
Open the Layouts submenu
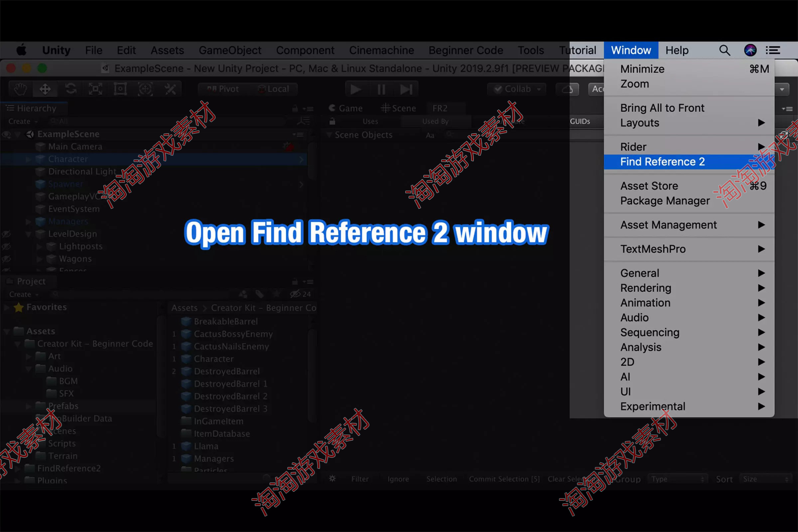point(689,123)
